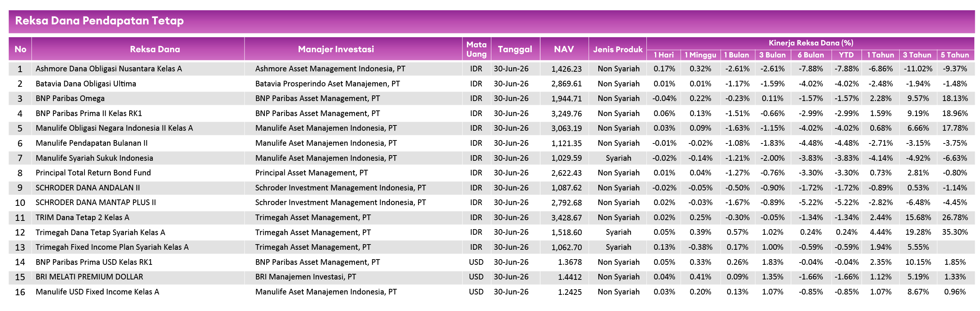
Task: Click 'Manulife Obligasi Negara Indonesia II Kelas A'
Action: coord(114,128)
